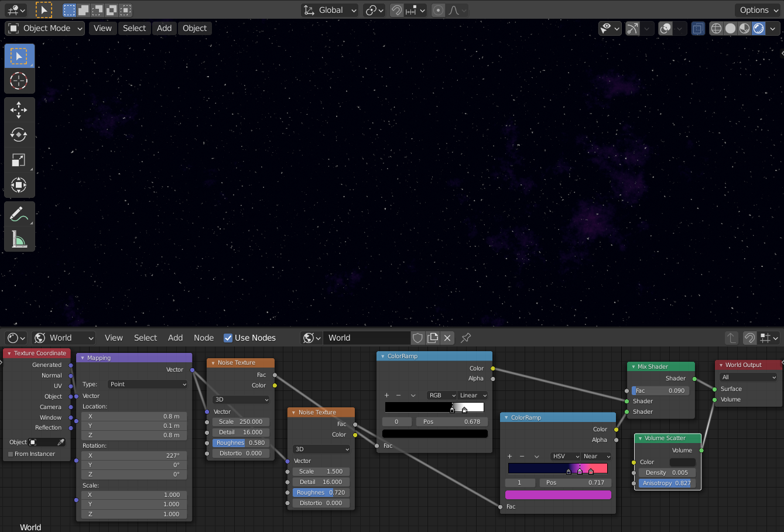Select the Cursor tool in the toolbar
Image resolution: width=784 pixels, height=532 pixels.
pos(19,81)
